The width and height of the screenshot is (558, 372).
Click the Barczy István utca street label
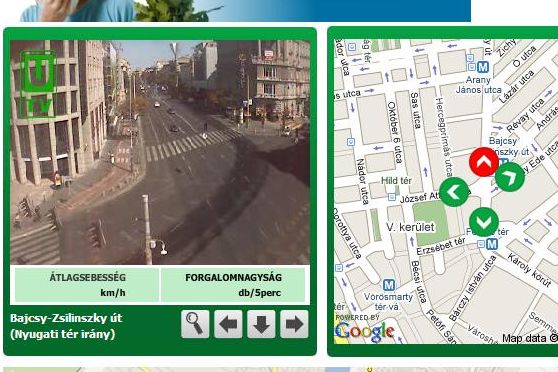point(472,288)
